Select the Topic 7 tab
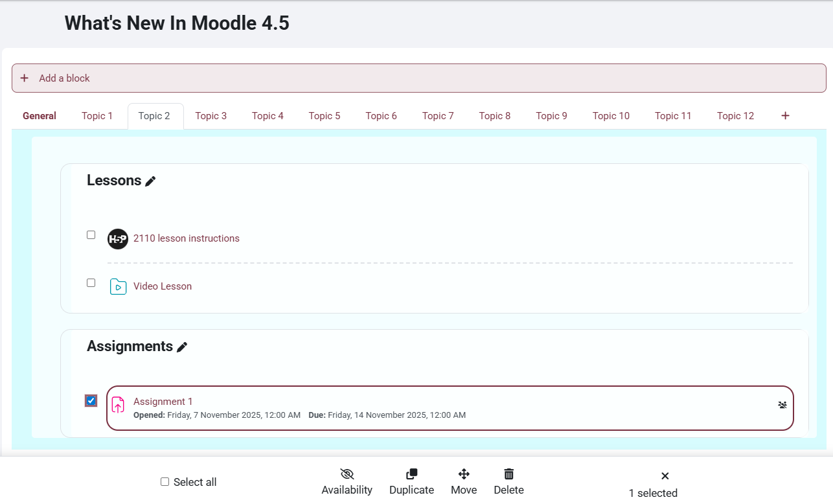Screen dimensions: 833x504 click(x=439, y=116)
